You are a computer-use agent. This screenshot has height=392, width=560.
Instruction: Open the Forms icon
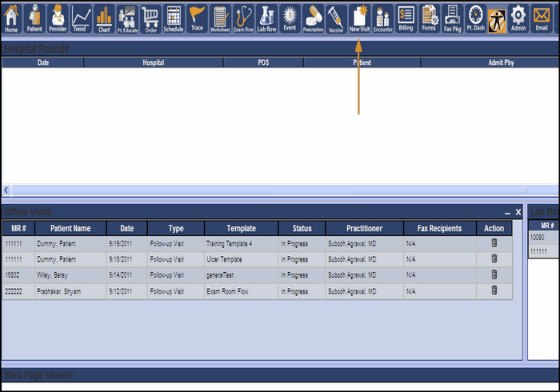[x=430, y=18]
